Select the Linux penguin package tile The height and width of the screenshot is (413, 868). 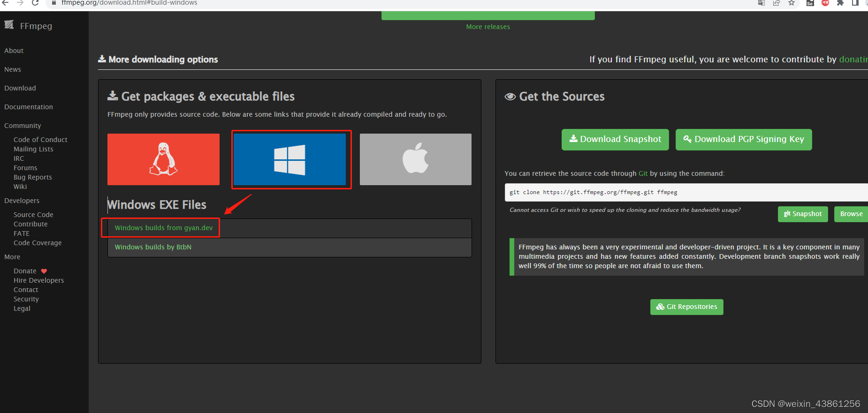tap(163, 159)
